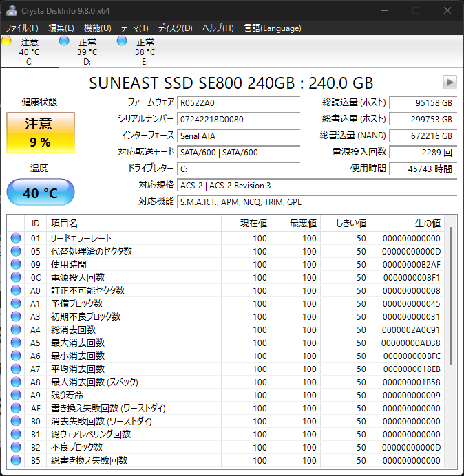Viewport: 464px width, 476px height.
Task: Click the 最悪値 column header
Action: click(x=295, y=224)
